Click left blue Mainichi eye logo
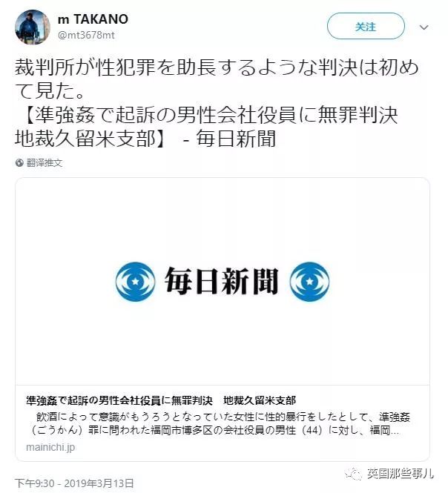The width and height of the screenshot is (448, 493). [135, 282]
